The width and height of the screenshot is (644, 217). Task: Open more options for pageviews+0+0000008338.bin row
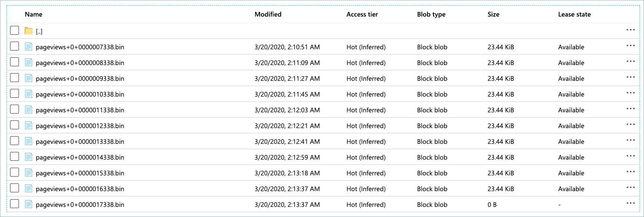pos(630,61)
